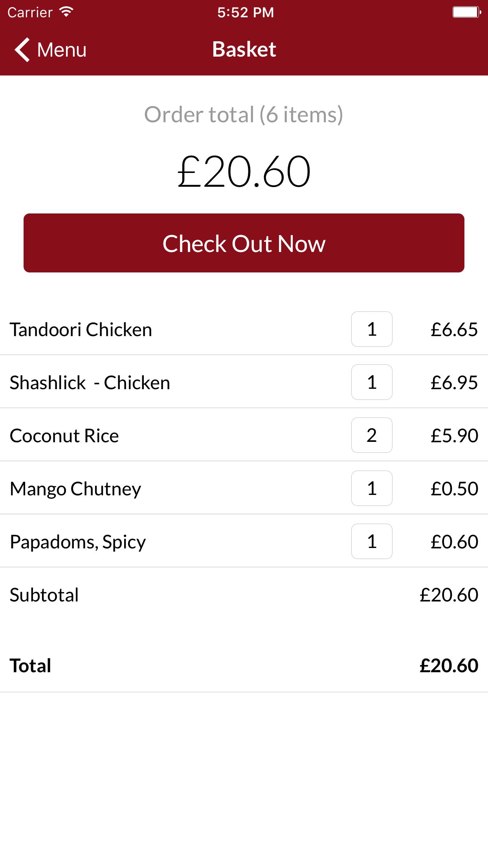Select the Papadoms, Spicy item name
488x868 pixels.
(x=78, y=542)
